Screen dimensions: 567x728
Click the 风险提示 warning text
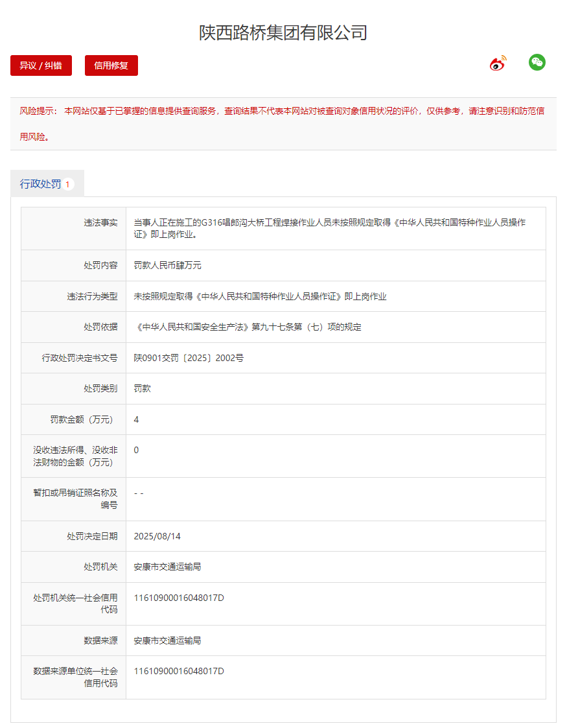[x=282, y=124]
